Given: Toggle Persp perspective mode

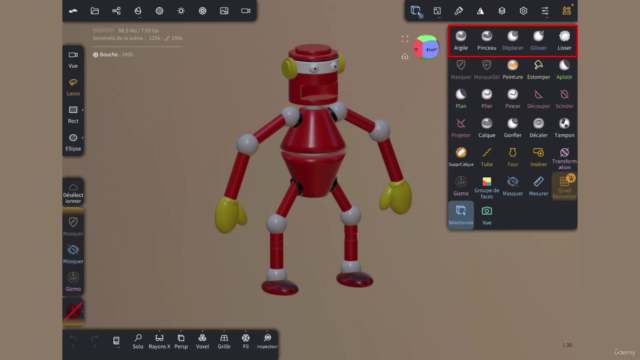Looking at the screenshot, I should coord(181,341).
